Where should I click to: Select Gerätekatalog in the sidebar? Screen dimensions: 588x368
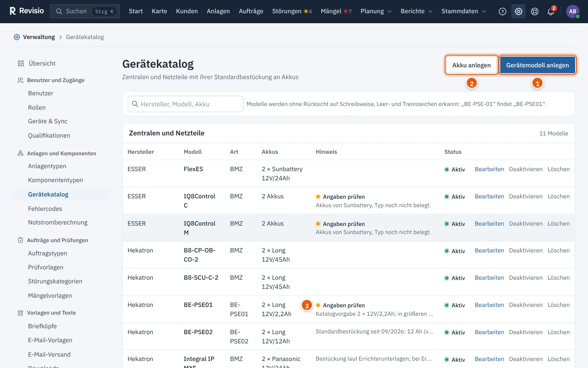pyautogui.click(x=48, y=194)
